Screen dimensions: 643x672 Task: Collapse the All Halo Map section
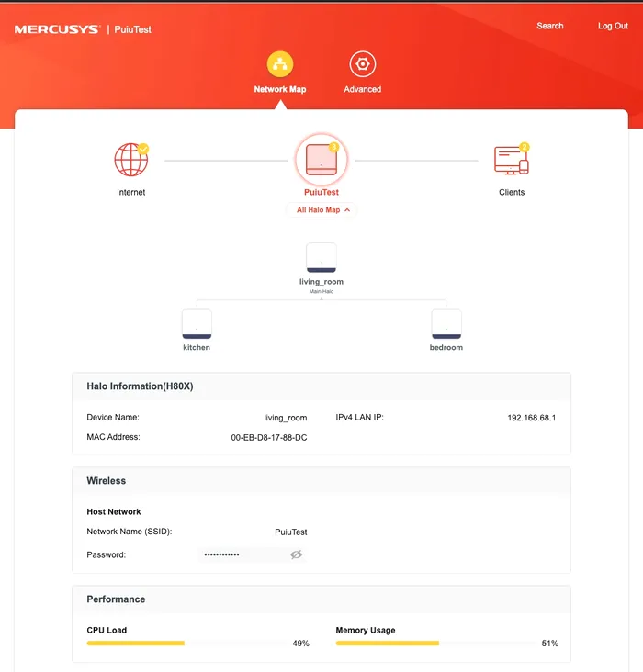[x=321, y=210]
